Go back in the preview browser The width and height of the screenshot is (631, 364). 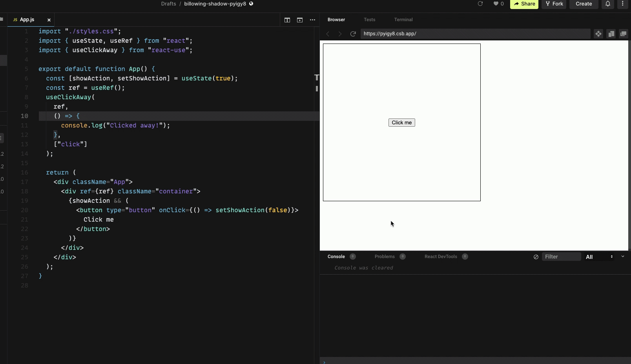coord(328,34)
